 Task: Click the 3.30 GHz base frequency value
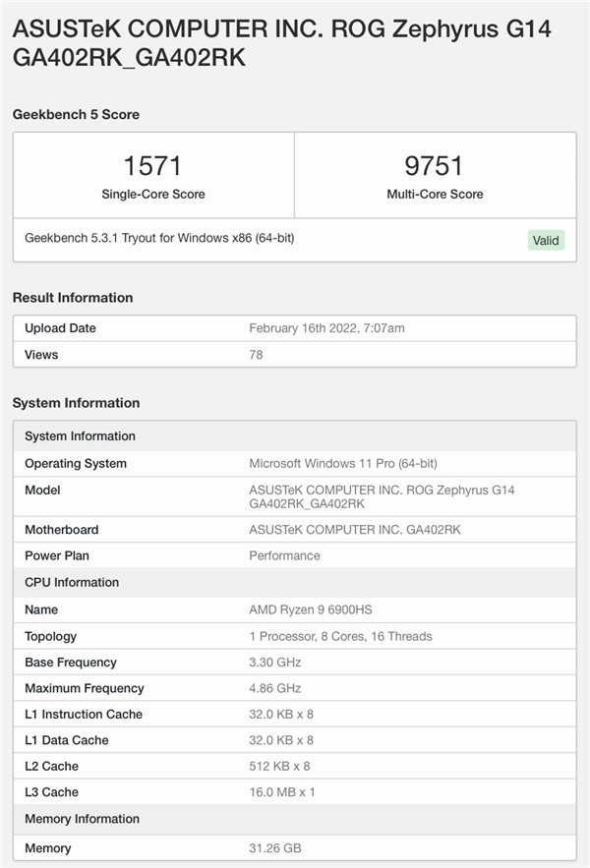pos(275,663)
